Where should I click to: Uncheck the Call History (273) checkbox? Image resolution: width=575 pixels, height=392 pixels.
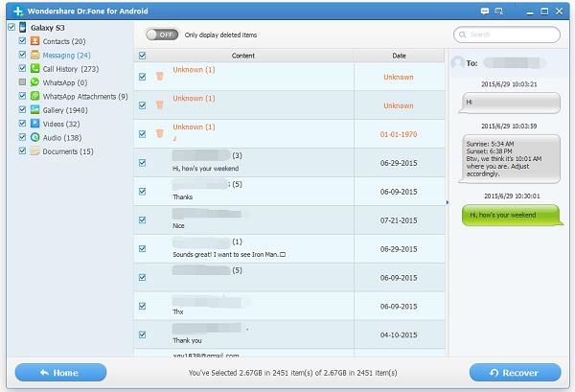(x=22, y=68)
